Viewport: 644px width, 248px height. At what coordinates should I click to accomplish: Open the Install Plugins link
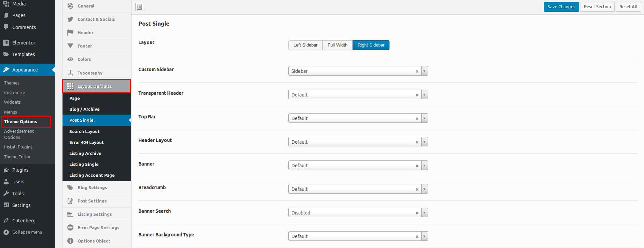(18, 147)
